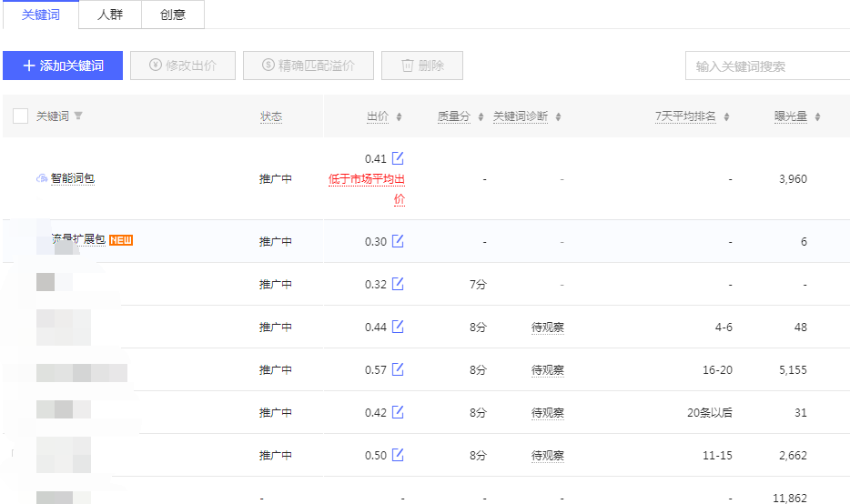The width and height of the screenshot is (850, 504).
Task: Sort by 关键词诊断 column arrows
Action: 559,116
